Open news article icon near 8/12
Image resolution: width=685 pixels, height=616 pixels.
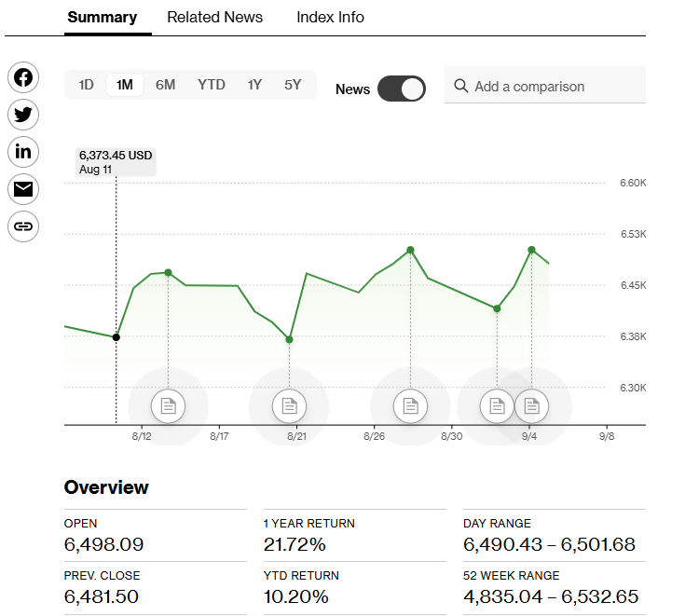[169, 405]
